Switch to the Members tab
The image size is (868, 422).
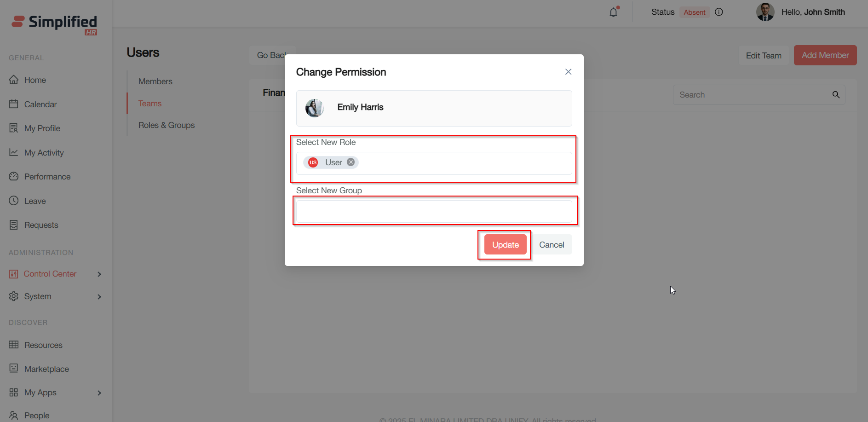[155, 81]
